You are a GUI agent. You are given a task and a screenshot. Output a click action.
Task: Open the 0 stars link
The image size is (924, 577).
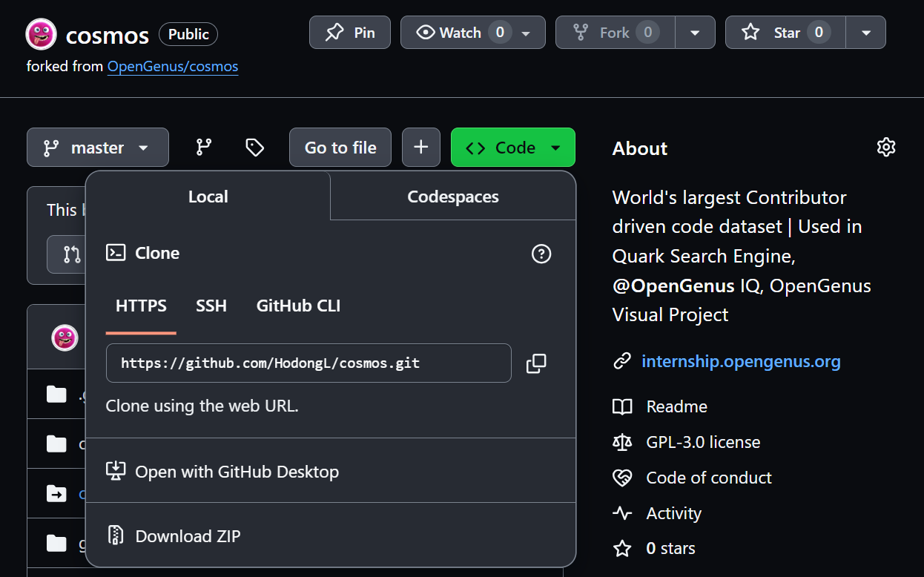tap(670, 549)
